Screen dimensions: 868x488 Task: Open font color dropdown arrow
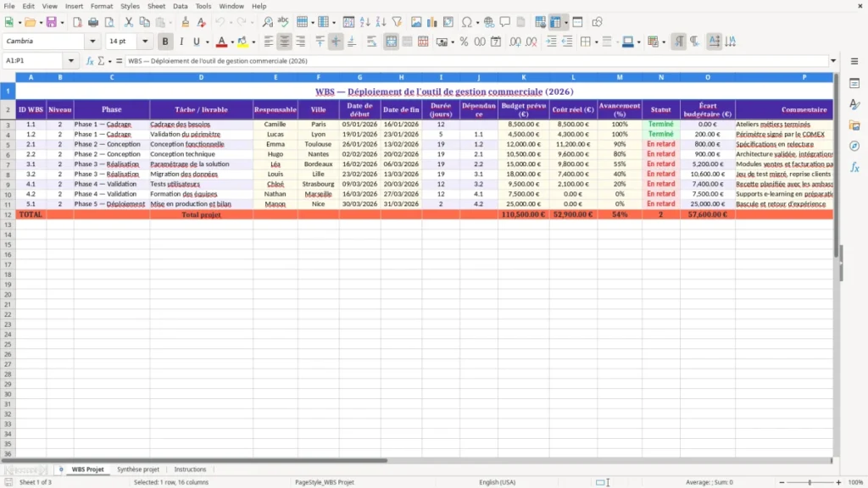point(232,42)
